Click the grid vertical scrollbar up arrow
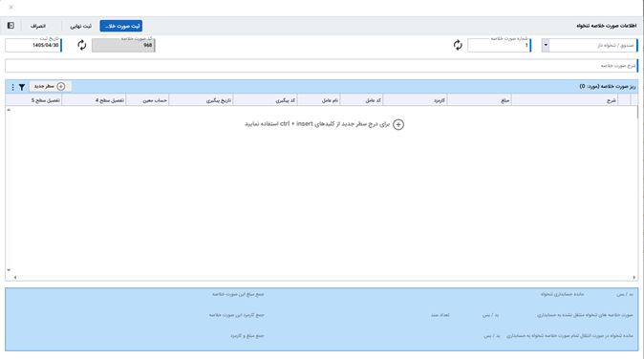The width and height of the screenshot is (644, 359). (9, 110)
